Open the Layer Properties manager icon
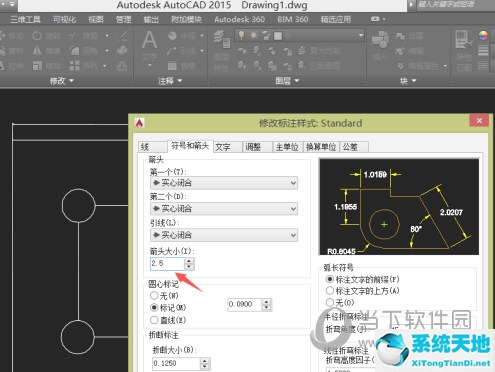 [222, 39]
